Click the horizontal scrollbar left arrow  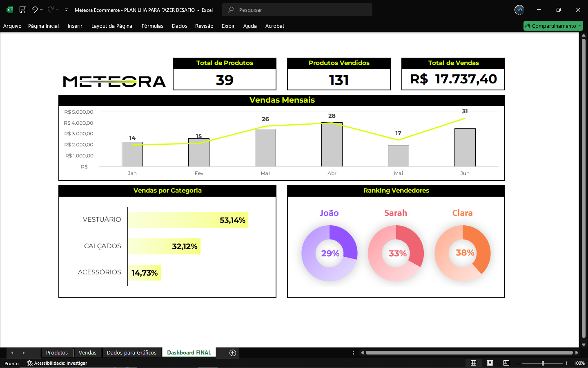coord(362,352)
